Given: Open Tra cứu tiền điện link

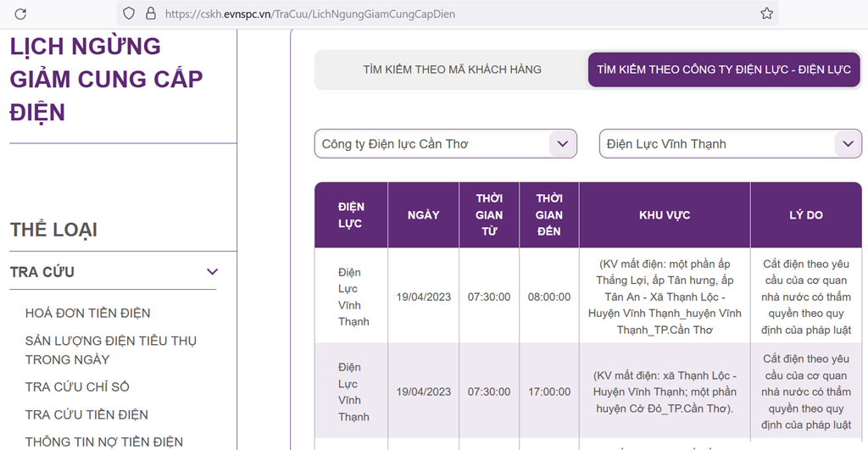Looking at the screenshot, I should [x=86, y=414].
